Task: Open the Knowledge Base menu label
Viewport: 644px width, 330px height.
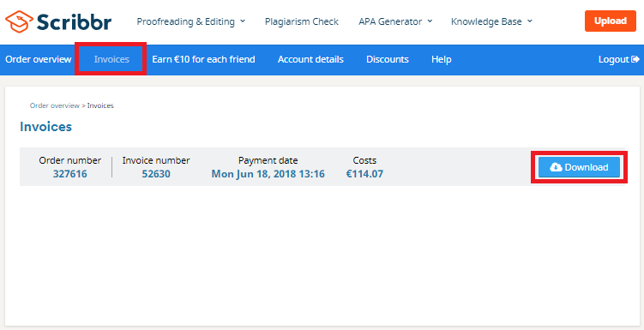Action: point(486,21)
